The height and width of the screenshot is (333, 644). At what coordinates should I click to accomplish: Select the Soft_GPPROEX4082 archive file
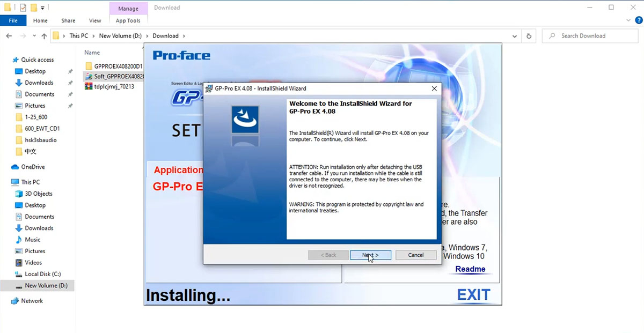118,76
